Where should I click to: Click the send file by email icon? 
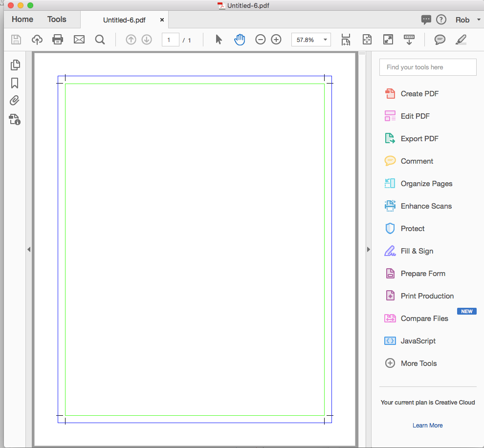79,40
